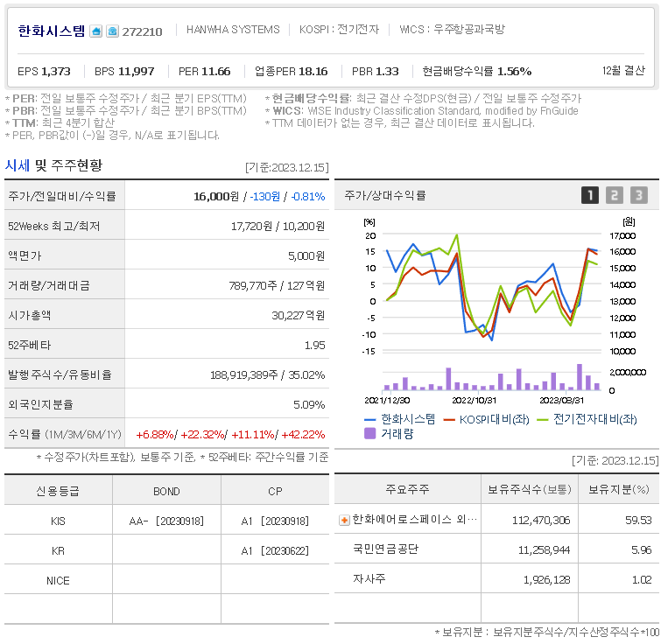Screen dimensions: 668x644
Task: Click the KR CP rating A1 [20230622]
Action: coord(275,550)
